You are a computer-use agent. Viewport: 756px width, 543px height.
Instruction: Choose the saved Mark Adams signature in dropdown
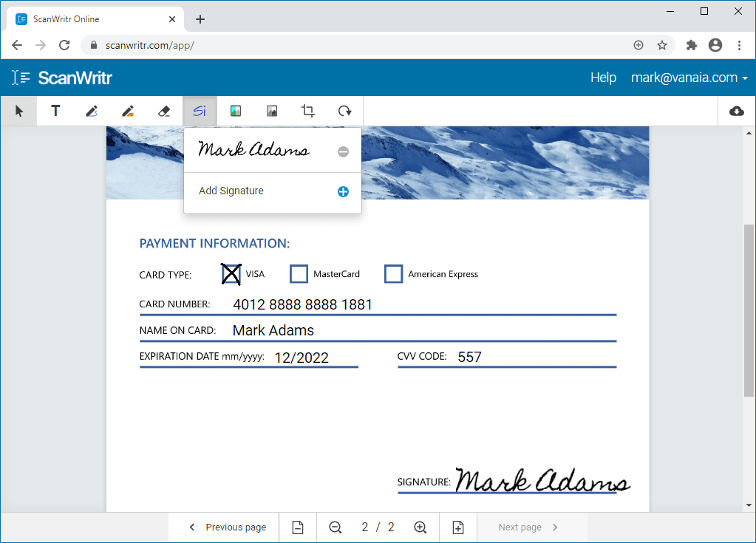point(253,150)
